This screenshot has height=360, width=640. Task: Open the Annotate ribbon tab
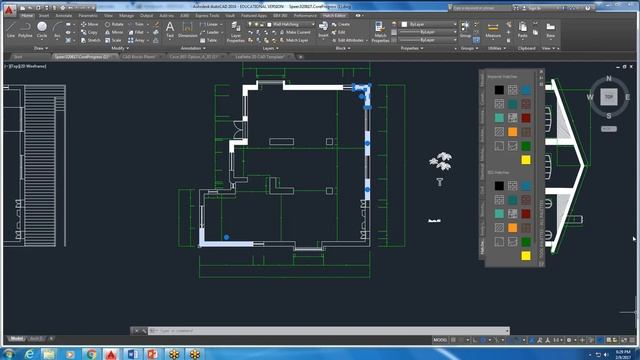[64, 16]
